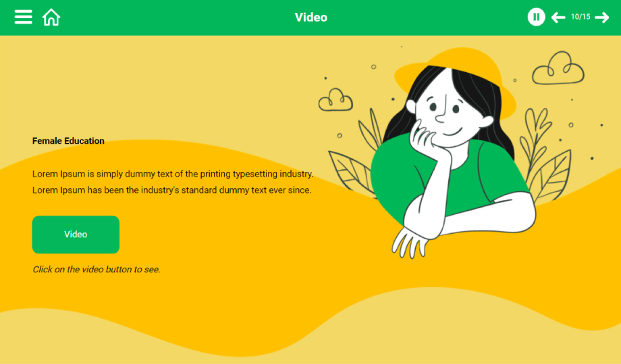621x364 pixels.
Task: Open the hamburger menu
Action: [24, 17]
